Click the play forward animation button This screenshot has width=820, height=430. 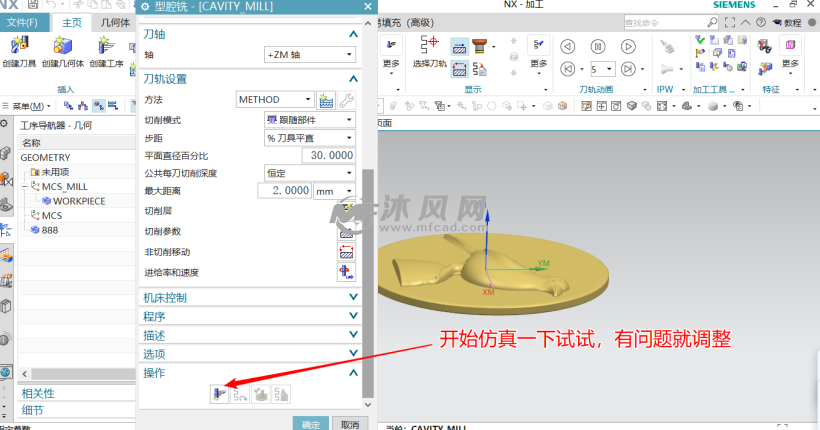pyautogui.click(x=628, y=47)
